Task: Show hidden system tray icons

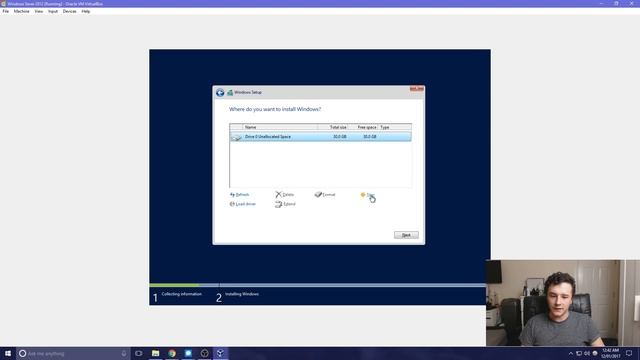Action: (571, 353)
